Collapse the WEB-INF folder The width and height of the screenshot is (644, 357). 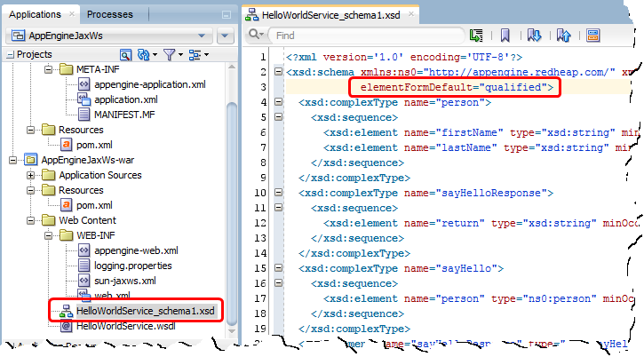(x=49, y=235)
